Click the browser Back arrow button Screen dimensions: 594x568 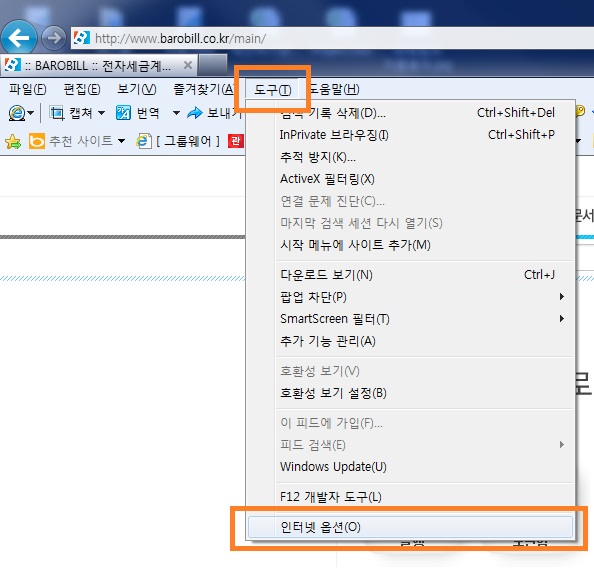[18, 38]
